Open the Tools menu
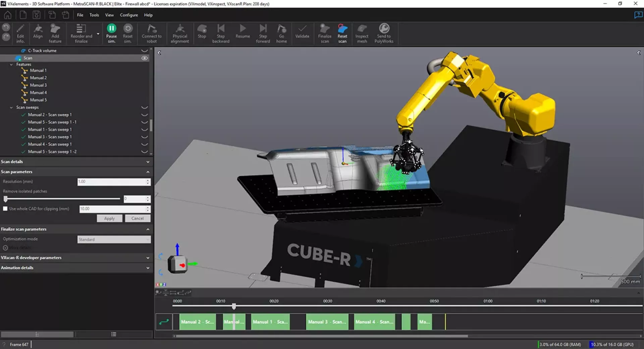The height and width of the screenshot is (349, 644). click(x=94, y=15)
